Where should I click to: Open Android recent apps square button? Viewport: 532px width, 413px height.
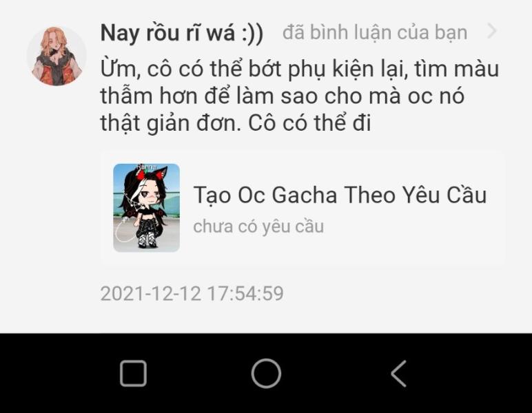point(133,373)
